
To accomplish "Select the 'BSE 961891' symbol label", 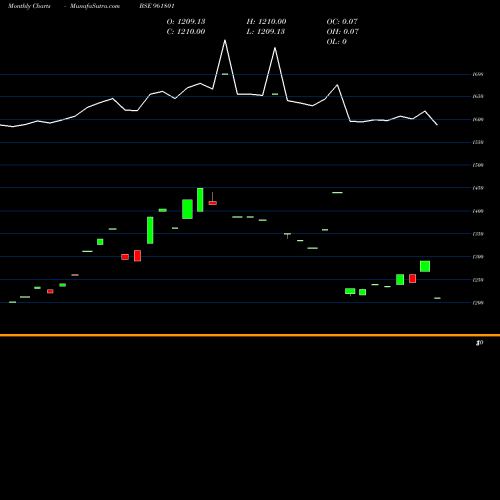I will point(157,6).
